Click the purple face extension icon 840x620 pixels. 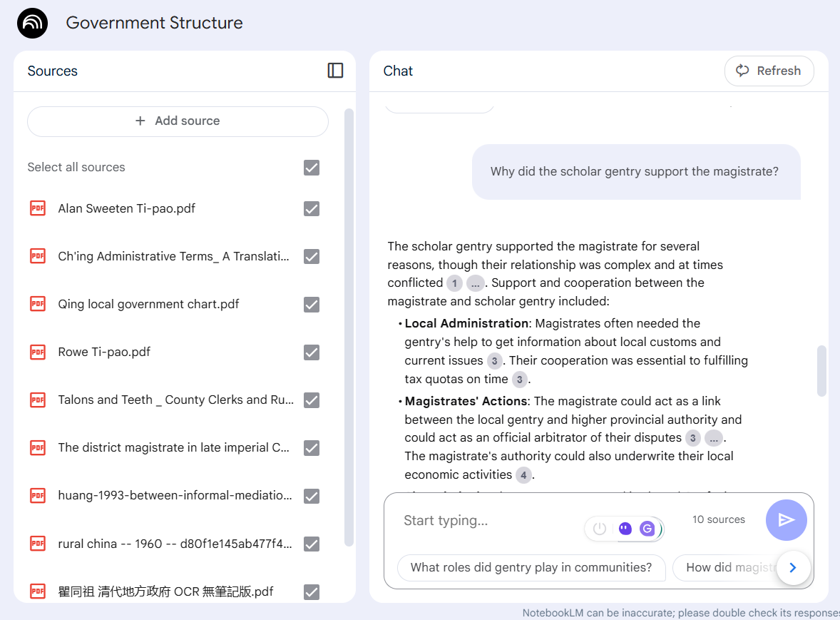click(625, 529)
